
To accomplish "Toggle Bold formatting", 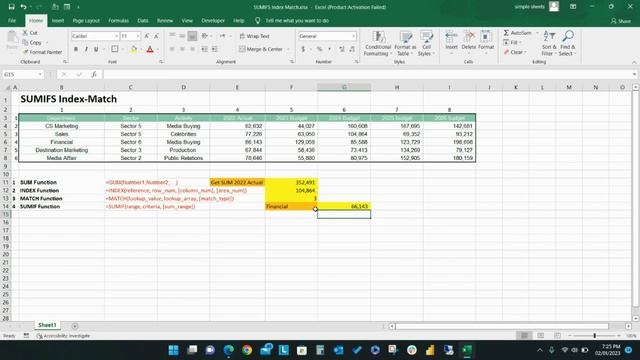I will point(76,49).
